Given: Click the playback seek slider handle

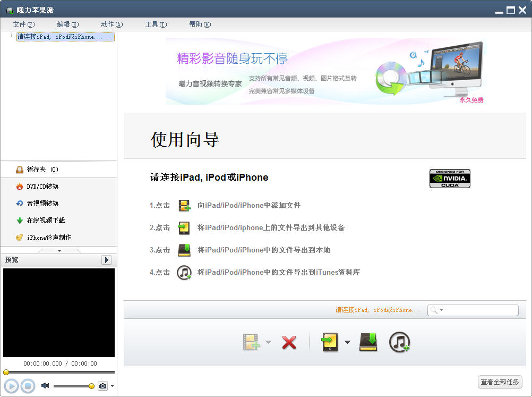Looking at the screenshot, I should (x=6, y=372).
